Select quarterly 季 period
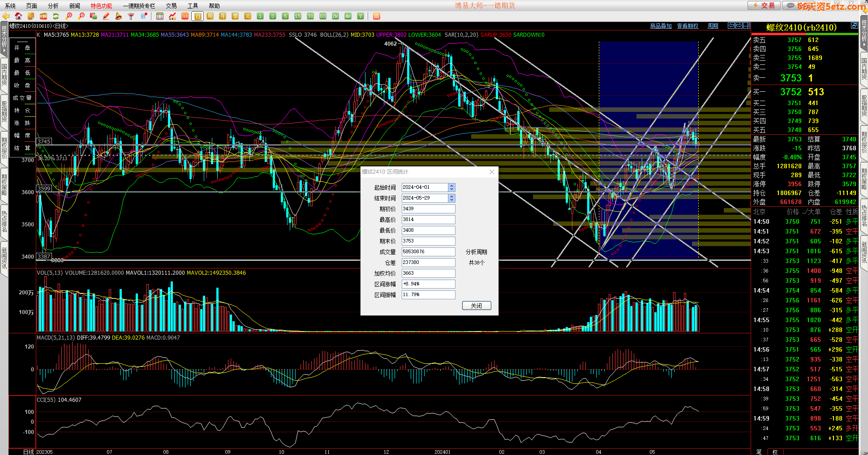The height and width of the screenshot is (455, 868). tap(235, 16)
